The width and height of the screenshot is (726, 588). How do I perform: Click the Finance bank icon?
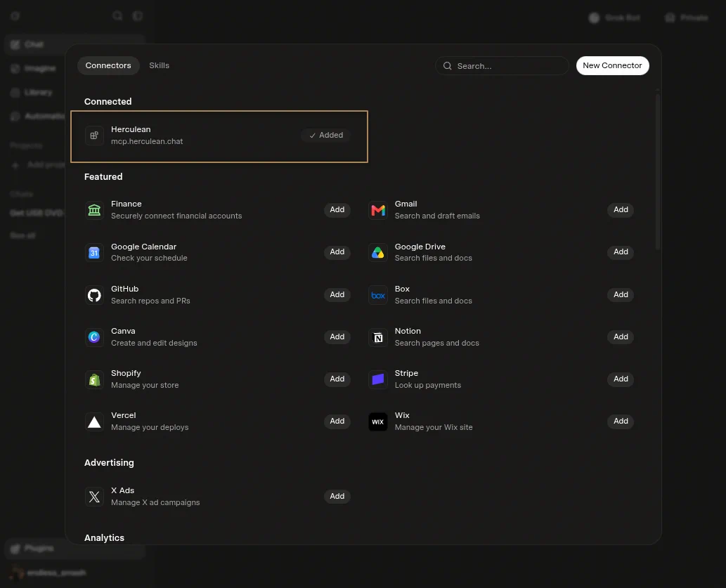(x=94, y=210)
